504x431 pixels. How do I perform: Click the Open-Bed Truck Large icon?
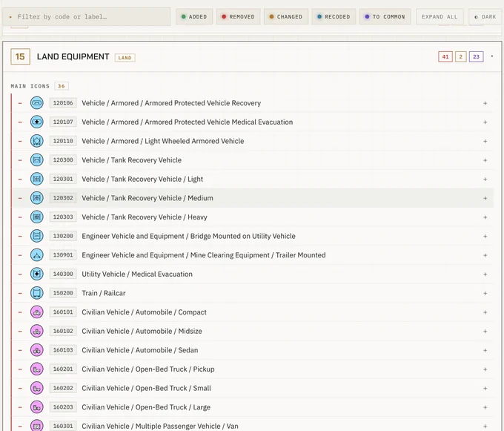(x=36, y=407)
